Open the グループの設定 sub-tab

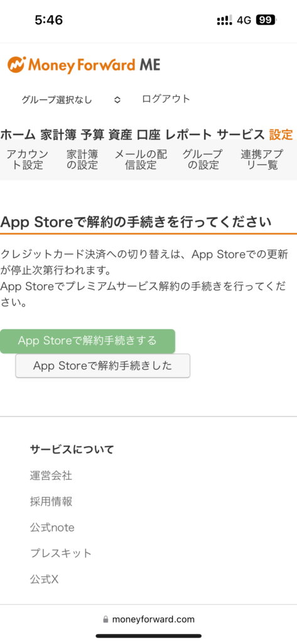[x=202, y=160]
